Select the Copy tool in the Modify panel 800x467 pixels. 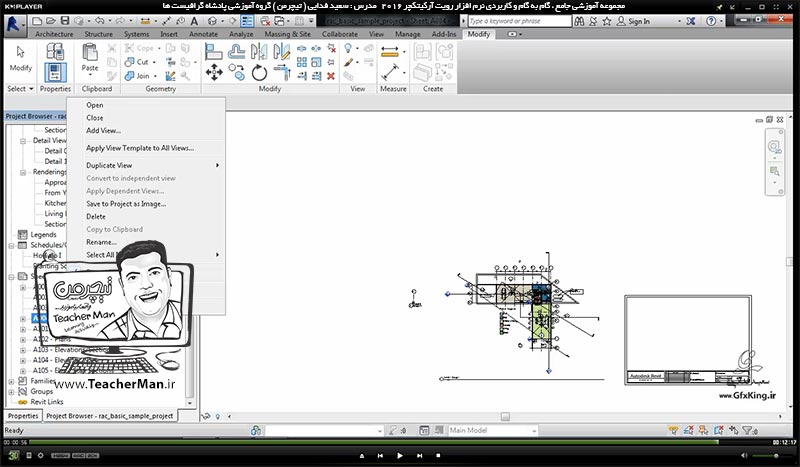[x=236, y=72]
